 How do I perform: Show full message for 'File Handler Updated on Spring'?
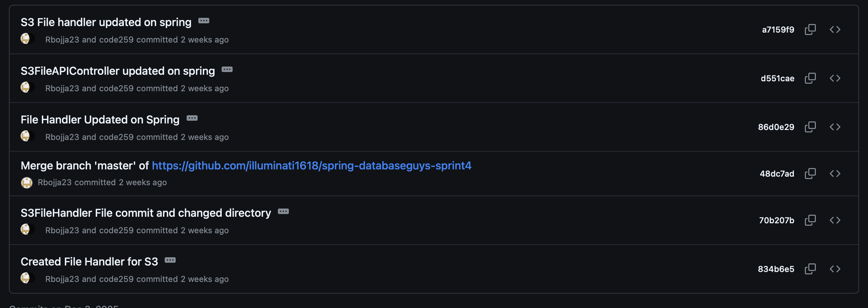tap(192, 118)
